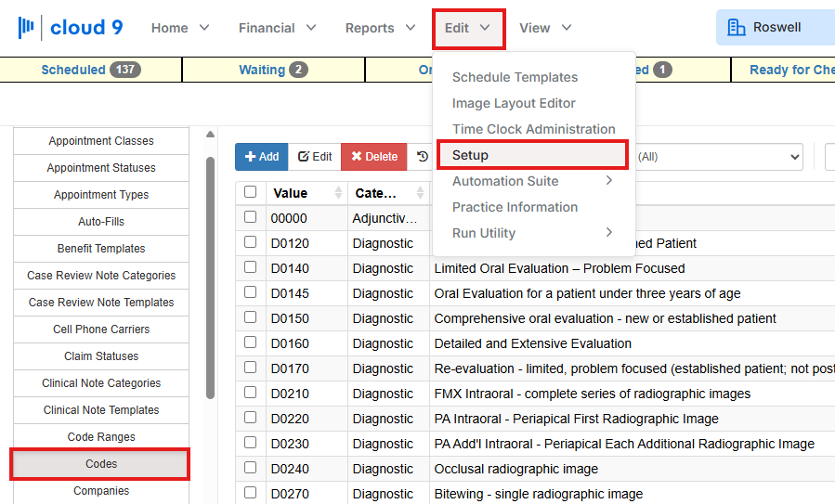The width and height of the screenshot is (835, 504).
Task: Check the box for code D0160
Action: (250, 342)
